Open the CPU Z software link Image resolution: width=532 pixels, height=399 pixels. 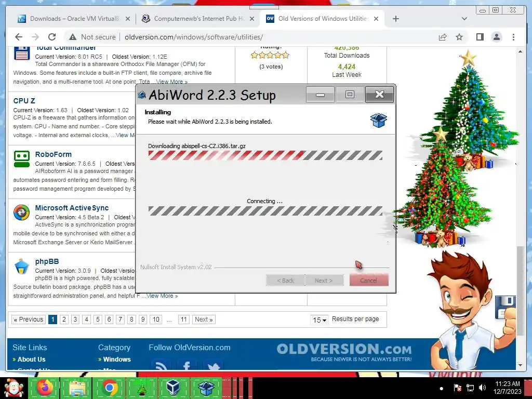(x=24, y=101)
